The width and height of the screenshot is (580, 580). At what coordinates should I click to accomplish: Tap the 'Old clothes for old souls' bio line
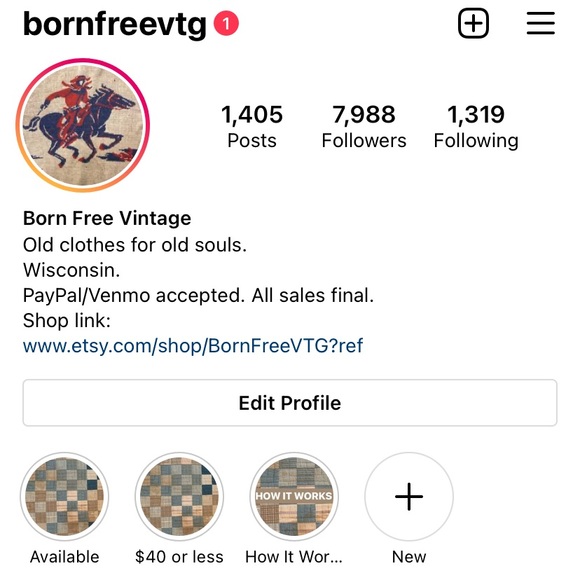tap(135, 245)
